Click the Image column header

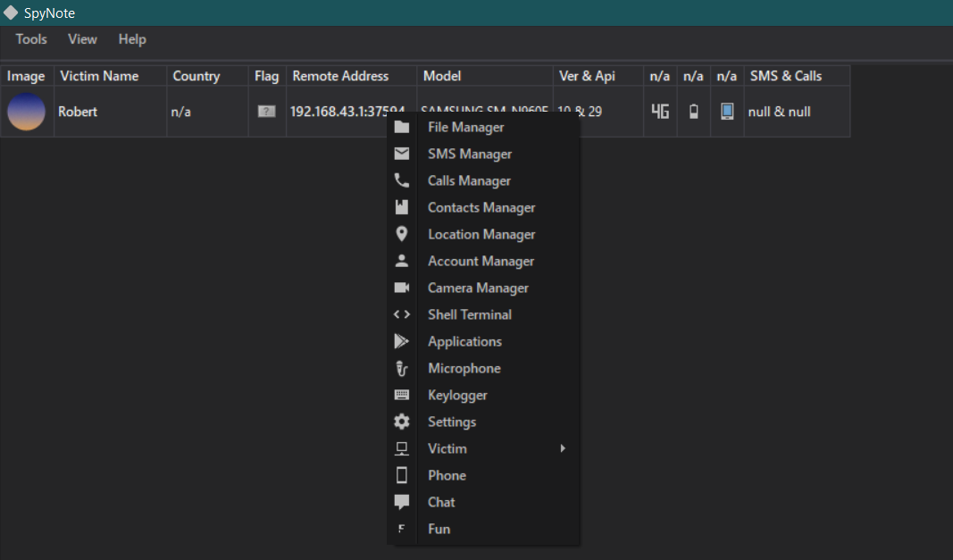[27, 76]
